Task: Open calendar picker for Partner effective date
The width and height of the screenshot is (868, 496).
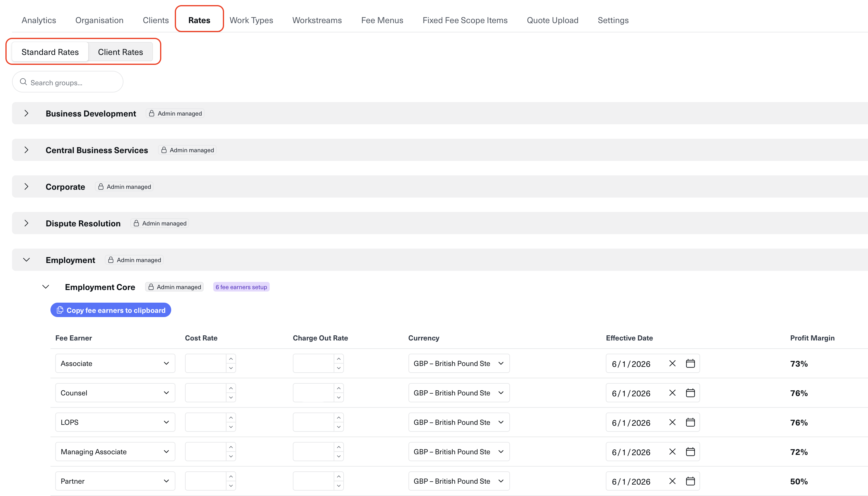Action: tap(690, 481)
